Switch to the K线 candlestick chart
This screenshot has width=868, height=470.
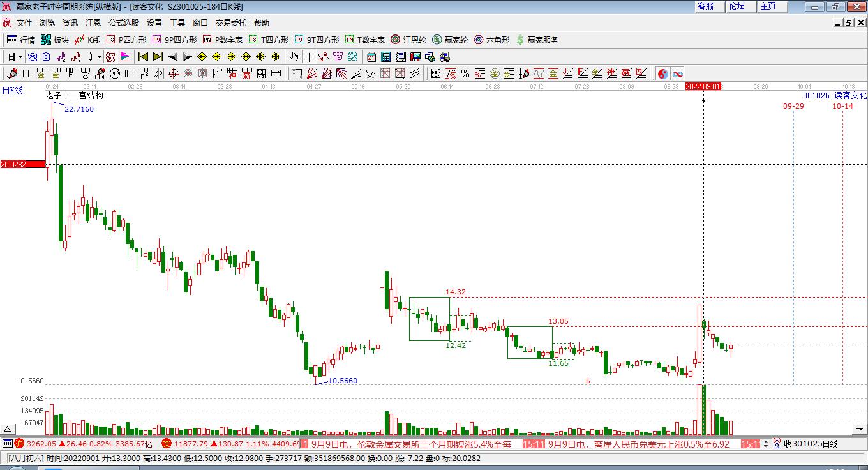pos(87,40)
